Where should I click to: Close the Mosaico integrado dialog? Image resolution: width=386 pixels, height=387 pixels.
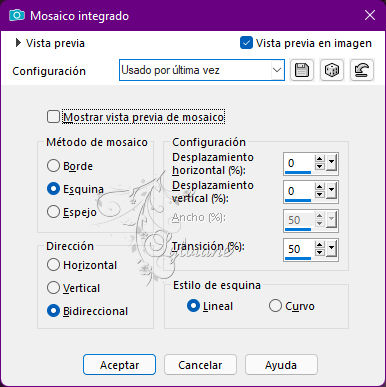[370, 15]
